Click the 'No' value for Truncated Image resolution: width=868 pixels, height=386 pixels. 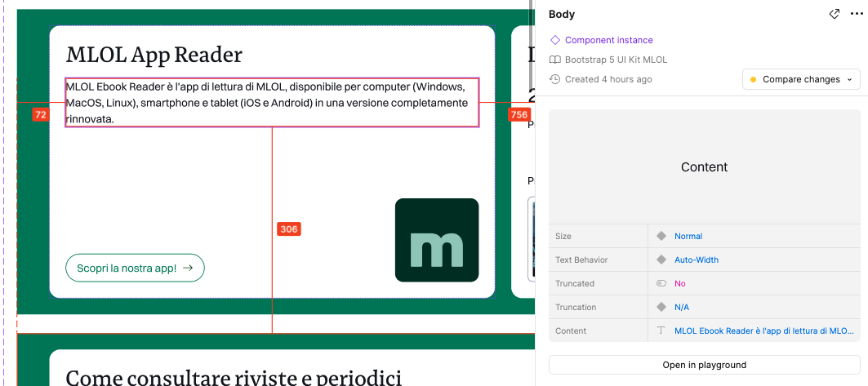pos(680,283)
